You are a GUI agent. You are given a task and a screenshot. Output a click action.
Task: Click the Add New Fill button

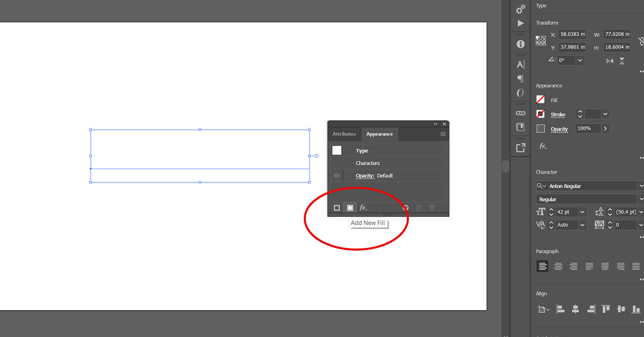point(350,208)
